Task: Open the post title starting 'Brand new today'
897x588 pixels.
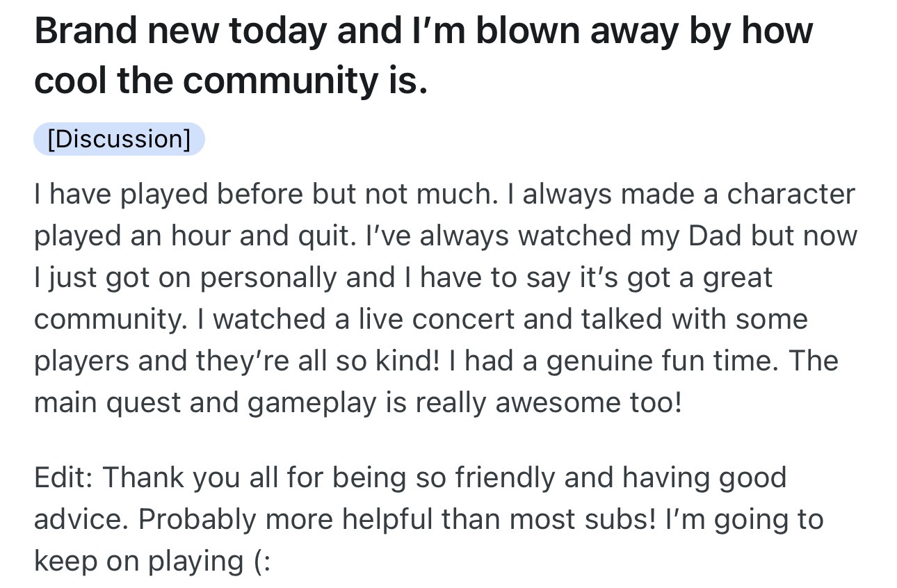Action: coord(423,56)
